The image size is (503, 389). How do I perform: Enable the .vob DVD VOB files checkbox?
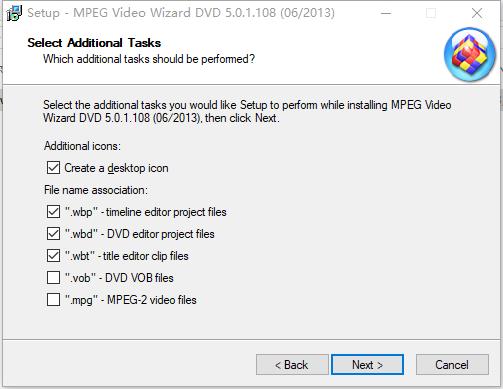point(53,277)
